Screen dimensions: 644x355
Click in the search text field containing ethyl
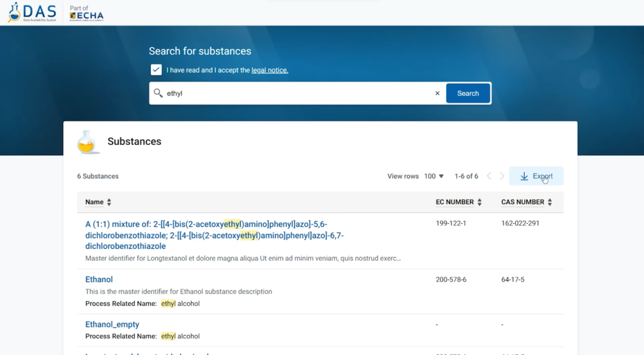click(298, 93)
